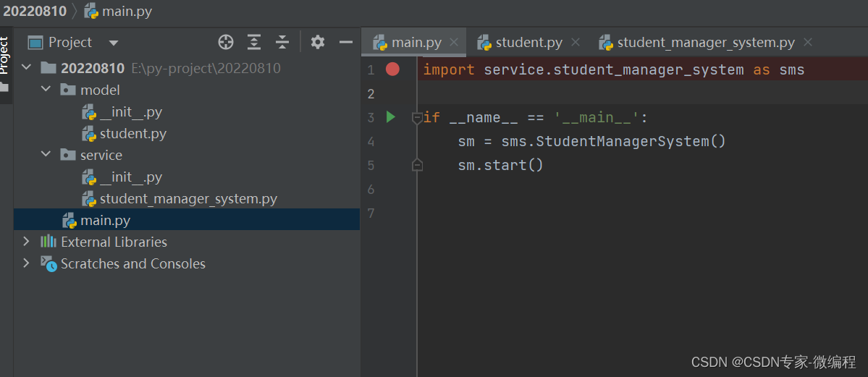Viewport: 868px width, 377px height.
Task: Collapse the model folder chevron
Action: (46, 90)
